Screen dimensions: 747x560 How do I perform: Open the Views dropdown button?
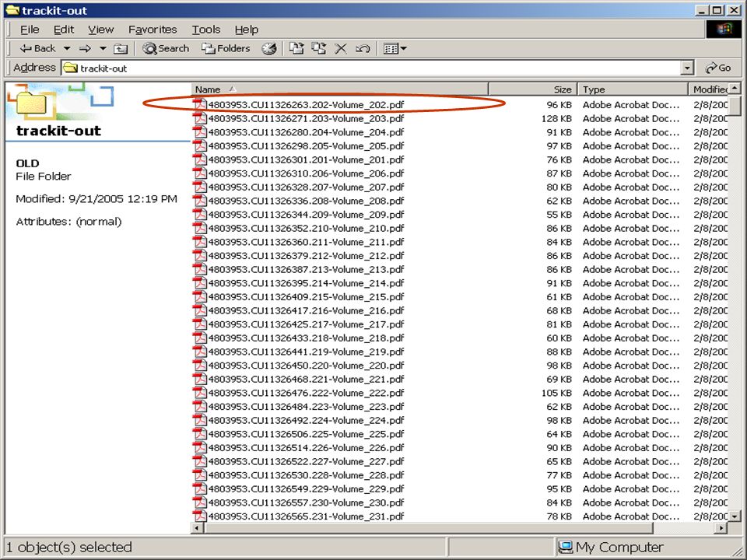(x=395, y=48)
